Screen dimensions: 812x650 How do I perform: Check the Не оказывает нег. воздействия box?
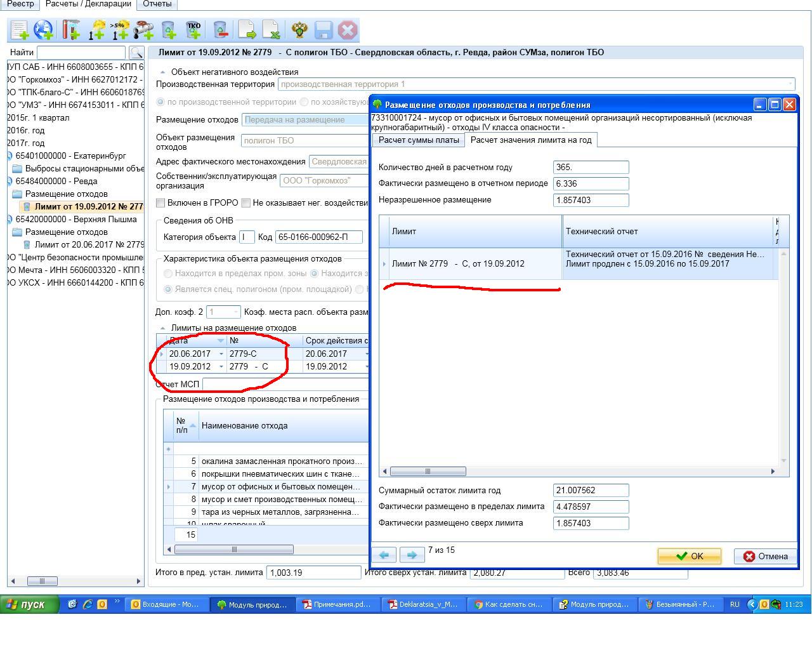[246, 203]
